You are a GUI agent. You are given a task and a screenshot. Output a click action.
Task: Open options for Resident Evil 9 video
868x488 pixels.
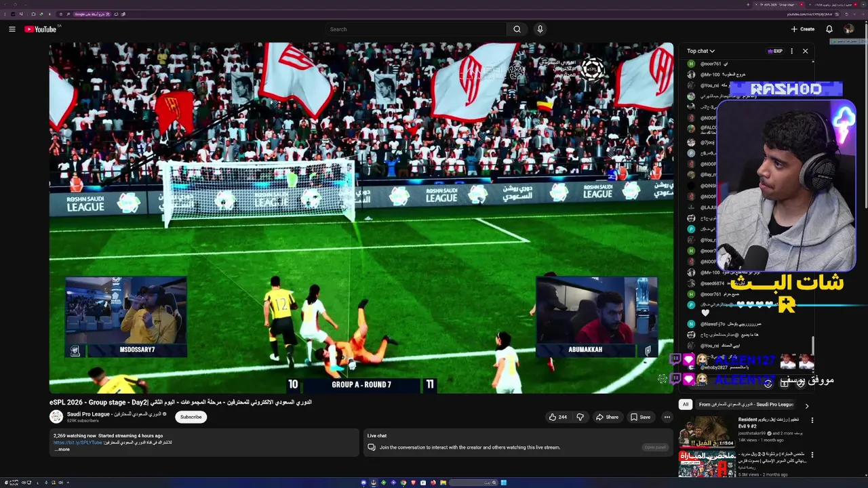pyautogui.click(x=812, y=420)
